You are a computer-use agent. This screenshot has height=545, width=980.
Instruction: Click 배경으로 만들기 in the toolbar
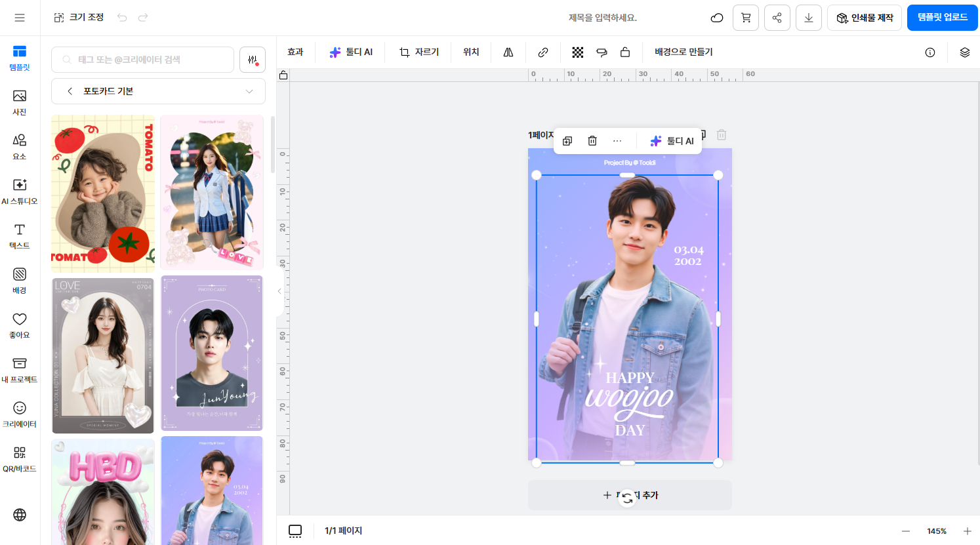pos(684,52)
